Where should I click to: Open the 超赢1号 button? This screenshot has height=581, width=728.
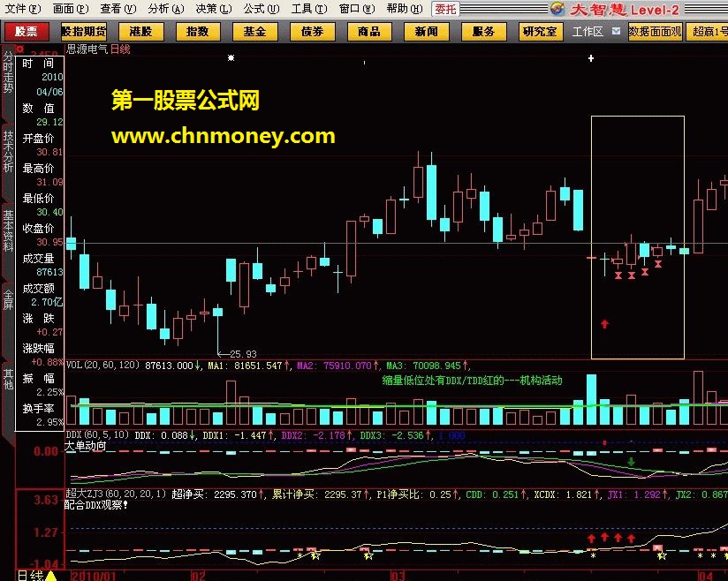point(707,32)
